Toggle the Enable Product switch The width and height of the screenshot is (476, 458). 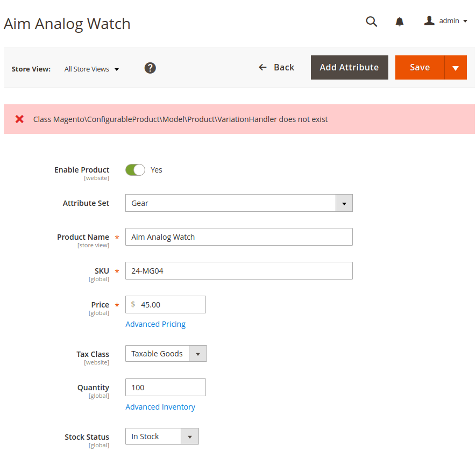click(135, 170)
